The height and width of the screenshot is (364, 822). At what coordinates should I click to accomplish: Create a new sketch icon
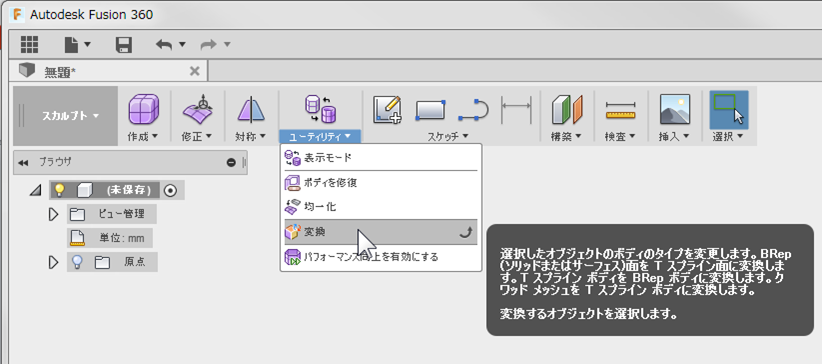click(x=387, y=110)
